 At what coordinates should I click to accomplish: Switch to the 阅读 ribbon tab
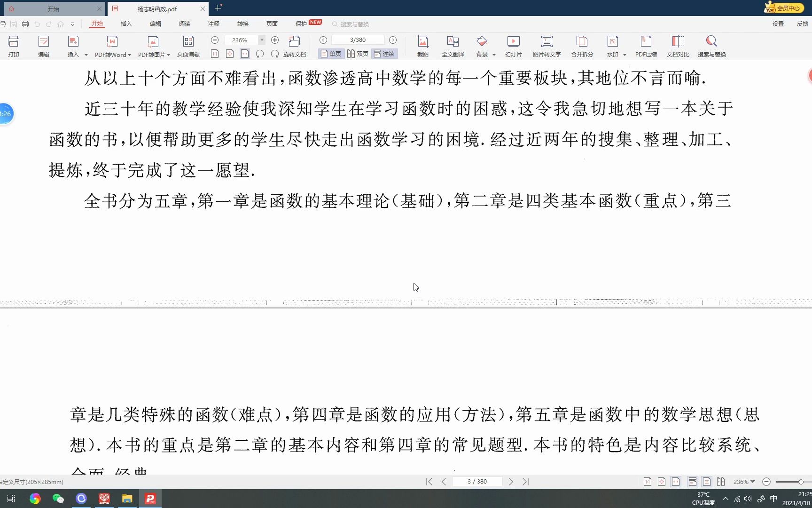[184, 24]
